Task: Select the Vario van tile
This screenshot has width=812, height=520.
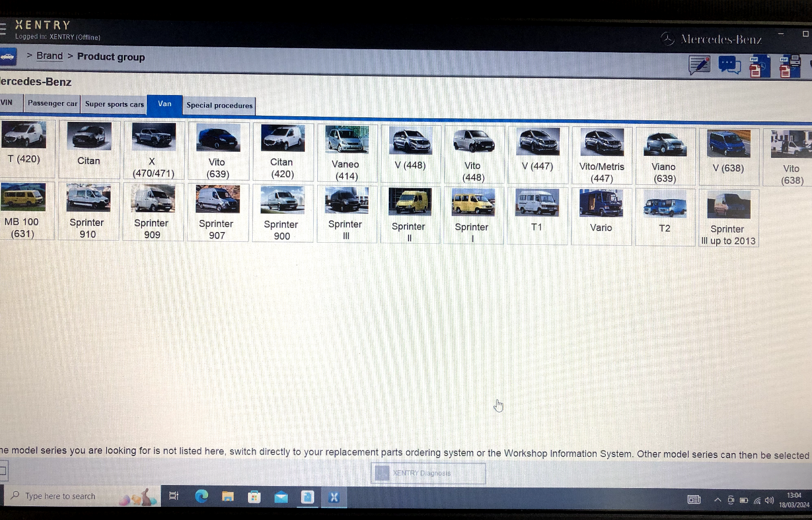Action: (x=601, y=215)
